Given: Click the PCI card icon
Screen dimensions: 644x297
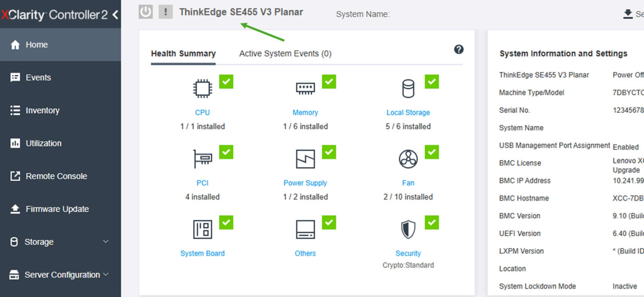Looking at the screenshot, I should click(202, 159).
